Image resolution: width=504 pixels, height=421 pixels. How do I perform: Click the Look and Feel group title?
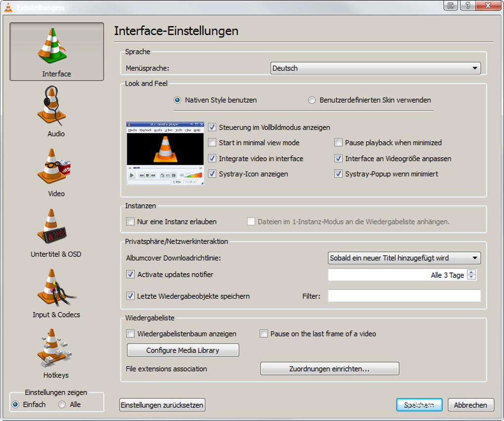point(146,83)
